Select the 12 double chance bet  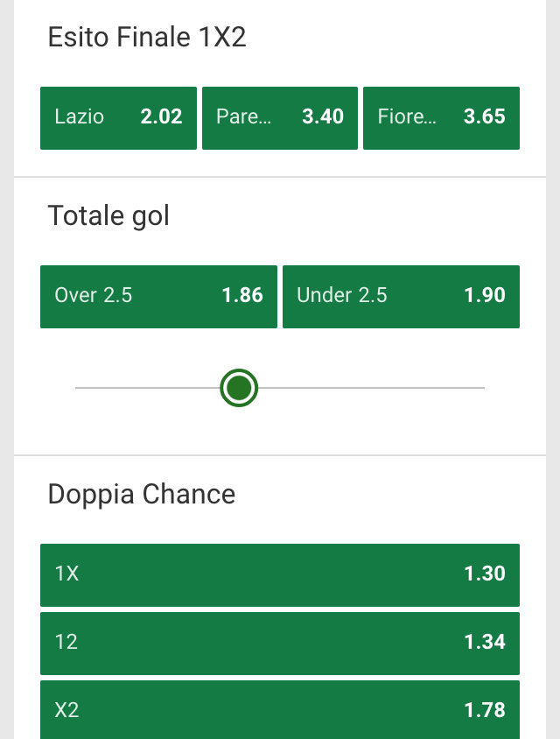point(279,643)
